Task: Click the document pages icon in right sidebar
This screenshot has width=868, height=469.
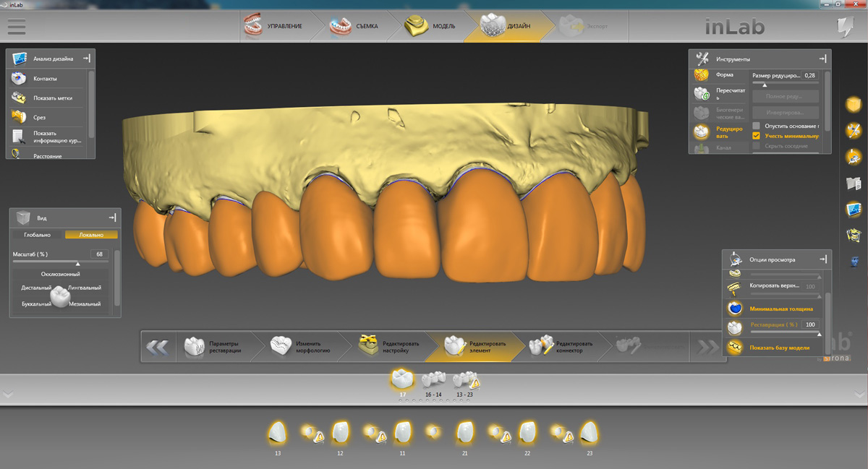Action: coord(854,184)
